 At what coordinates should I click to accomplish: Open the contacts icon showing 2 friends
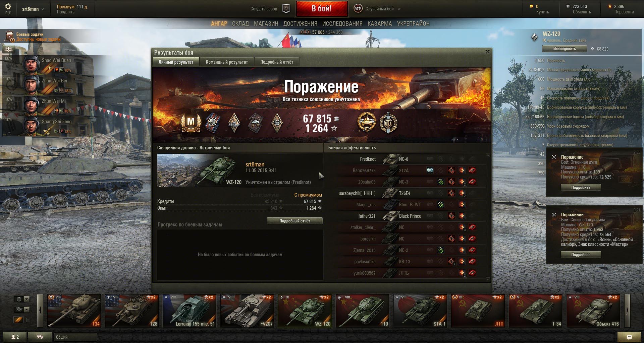click(x=15, y=337)
